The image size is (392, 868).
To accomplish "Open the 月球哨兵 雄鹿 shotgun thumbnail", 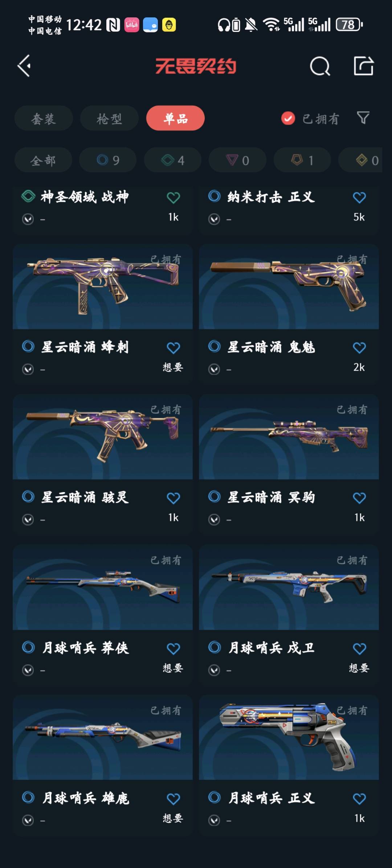I will pos(103,737).
